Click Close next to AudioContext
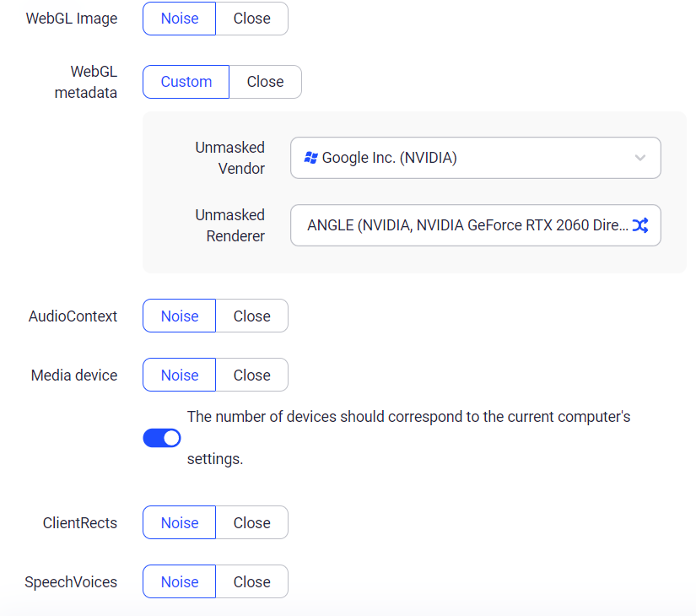The image size is (696, 616). pos(251,316)
